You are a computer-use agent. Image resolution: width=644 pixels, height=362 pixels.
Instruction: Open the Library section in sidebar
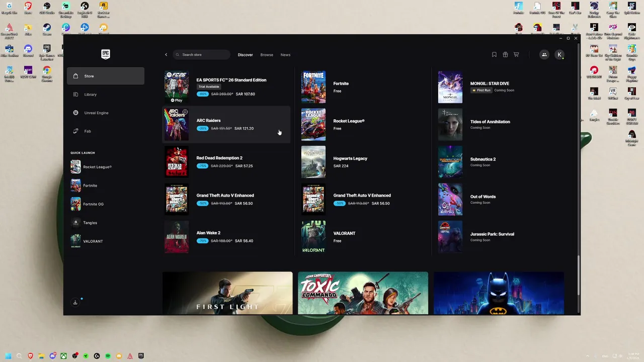106,95
